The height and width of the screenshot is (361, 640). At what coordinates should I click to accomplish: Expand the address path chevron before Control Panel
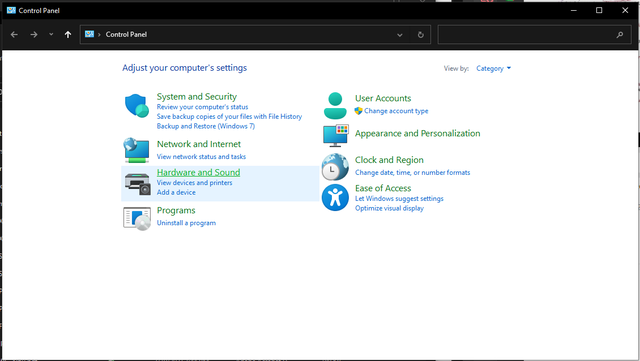(99, 35)
